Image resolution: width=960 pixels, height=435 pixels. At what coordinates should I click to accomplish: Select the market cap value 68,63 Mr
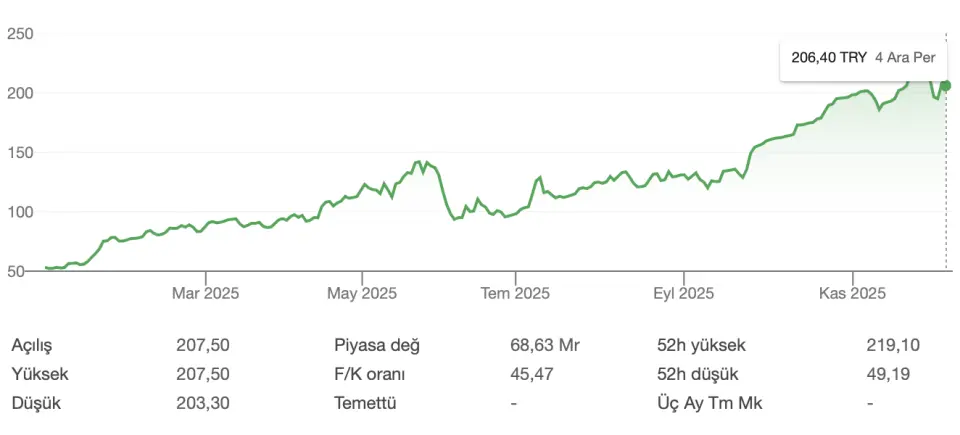pyautogui.click(x=545, y=345)
